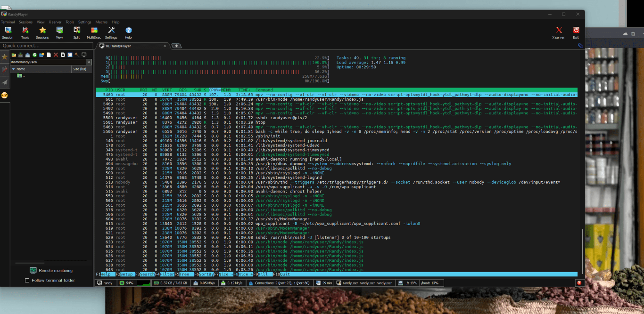Click Remote monitoring button
Image resolution: width=644 pixels, height=314 pixels.
51,270
